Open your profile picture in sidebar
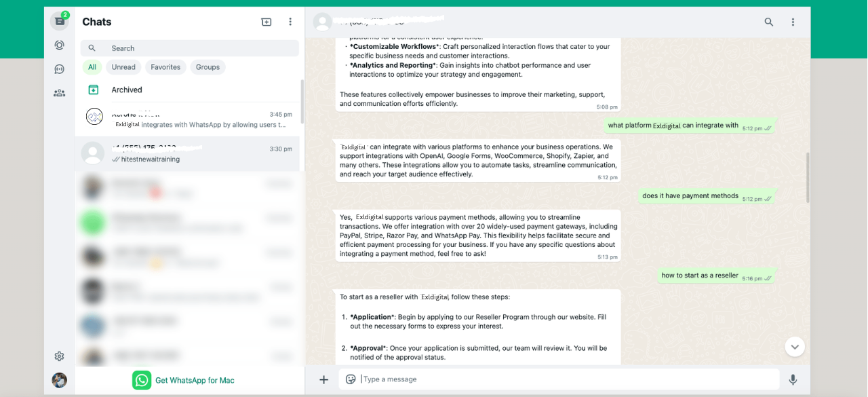The width and height of the screenshot is (868, 397). [60, 380]
